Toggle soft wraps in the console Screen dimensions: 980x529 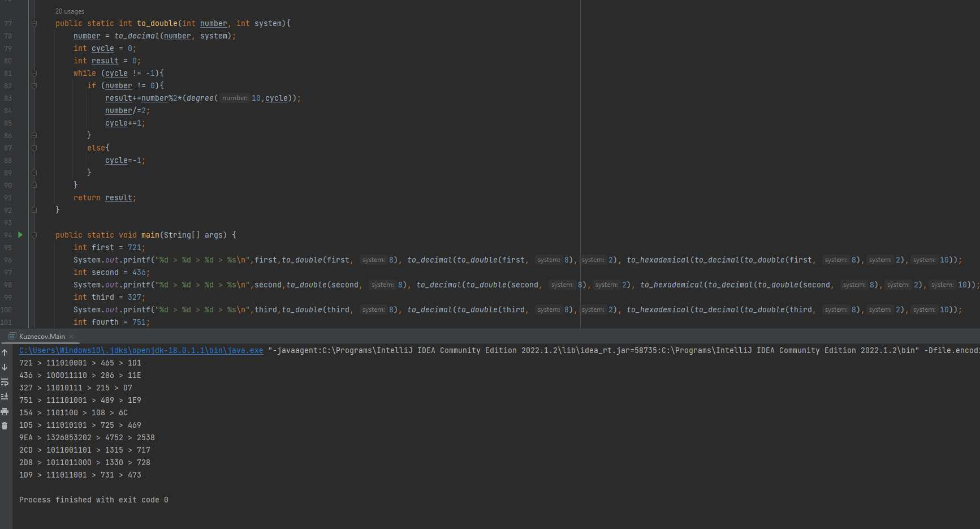pos(5,382)
